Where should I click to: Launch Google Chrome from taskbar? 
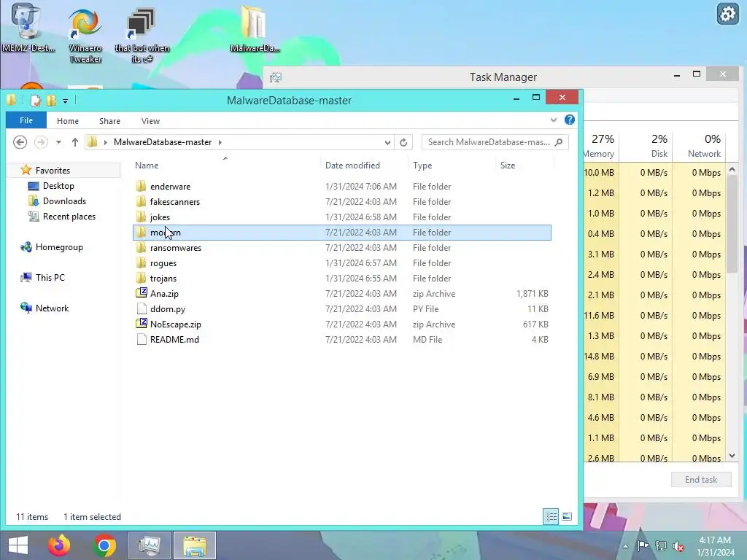coord(105,545)
